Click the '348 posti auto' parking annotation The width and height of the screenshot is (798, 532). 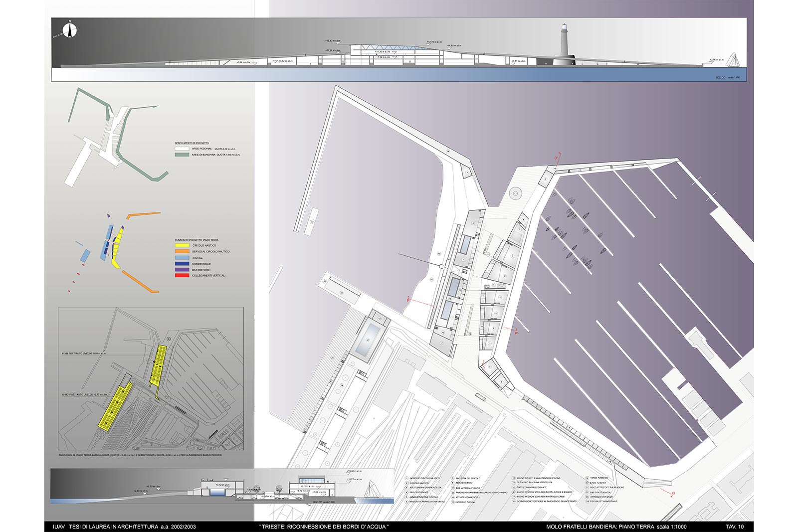[x=84, y=354]
